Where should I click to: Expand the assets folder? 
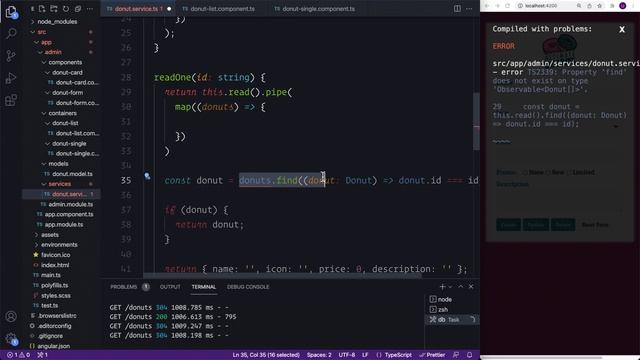click(x=50, y=235)
